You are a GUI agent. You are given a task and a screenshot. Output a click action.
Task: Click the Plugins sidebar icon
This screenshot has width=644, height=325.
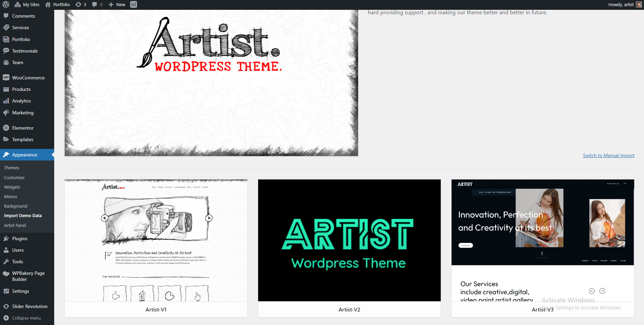(x=6, y=238)
